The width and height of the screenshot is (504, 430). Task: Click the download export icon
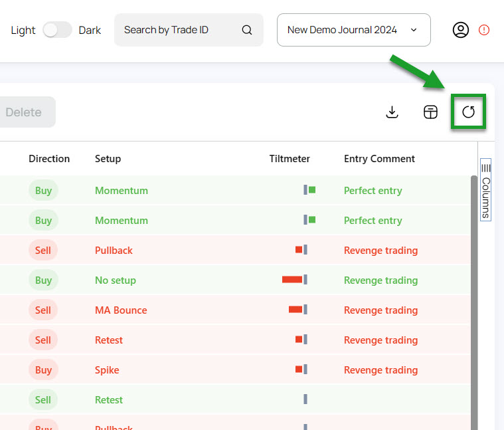click(x=392, y=112)
